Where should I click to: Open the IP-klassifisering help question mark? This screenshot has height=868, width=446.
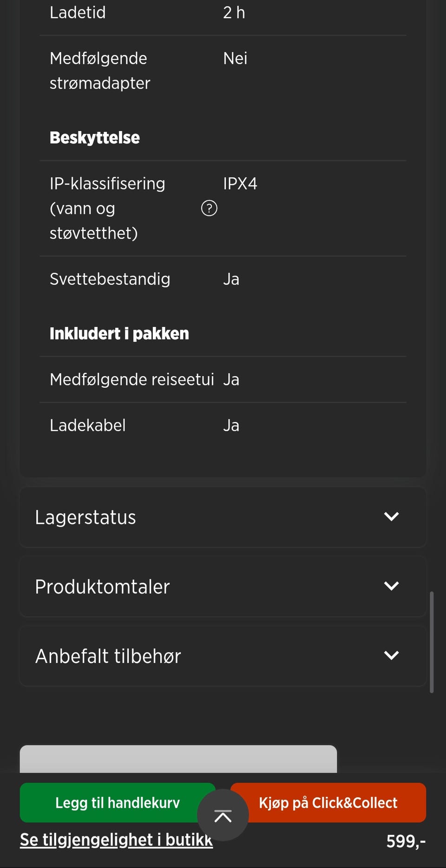tap(209, 208)
